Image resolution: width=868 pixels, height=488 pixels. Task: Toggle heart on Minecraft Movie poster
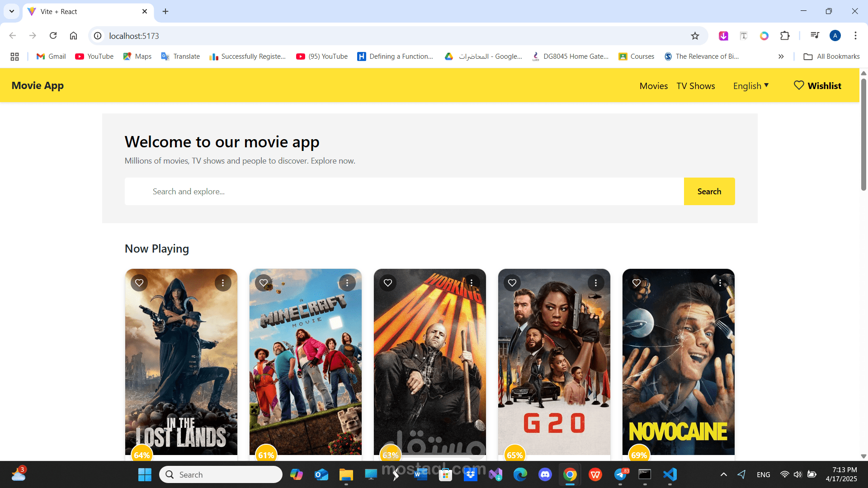coord(264,283)
